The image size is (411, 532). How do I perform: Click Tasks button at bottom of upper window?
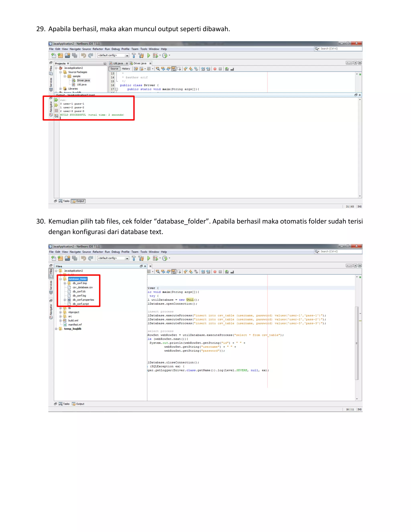click(64, 201)
